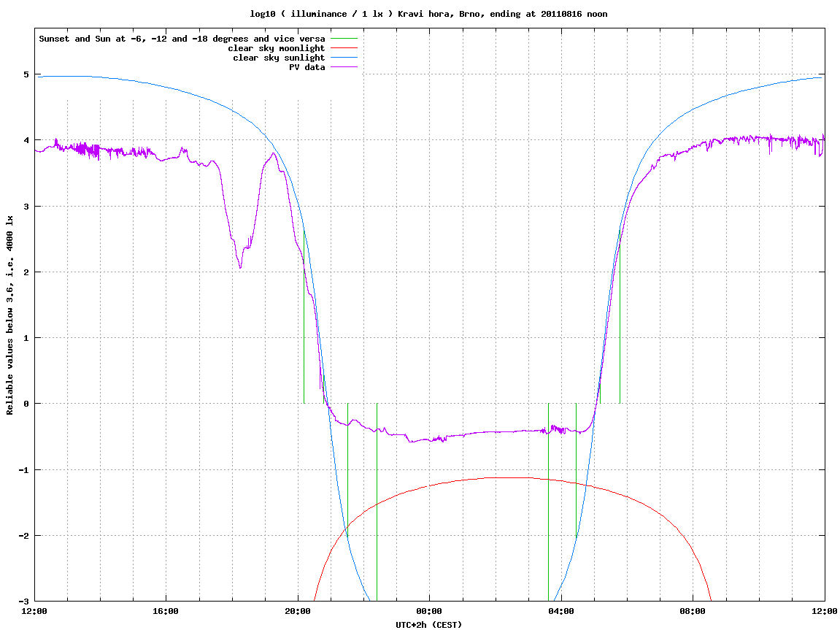Click the y-axis tick label 5
This screenshot has width=840, height=630.
point(26,74)
